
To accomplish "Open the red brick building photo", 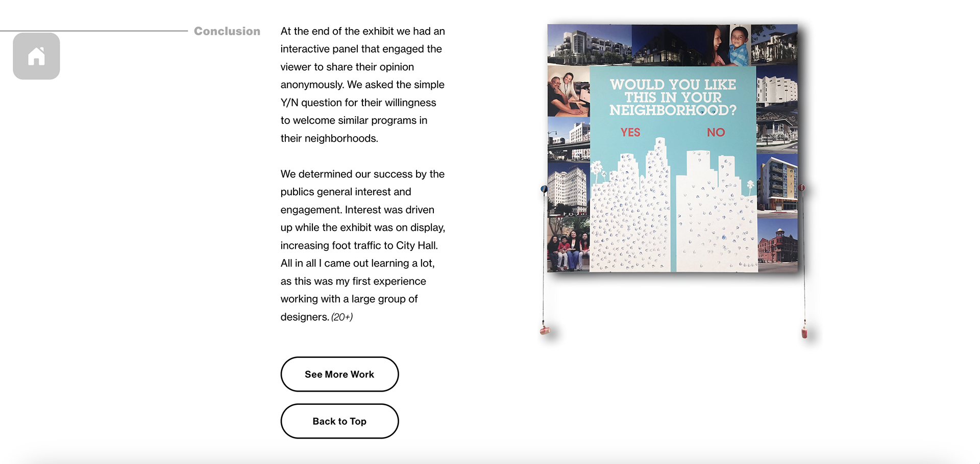I will pos(777,245).
